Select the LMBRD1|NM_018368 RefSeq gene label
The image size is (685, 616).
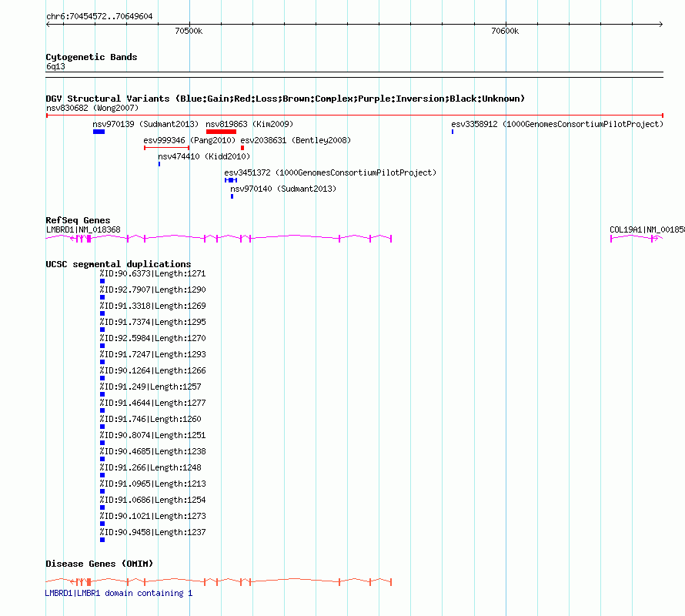pos(83,230)
